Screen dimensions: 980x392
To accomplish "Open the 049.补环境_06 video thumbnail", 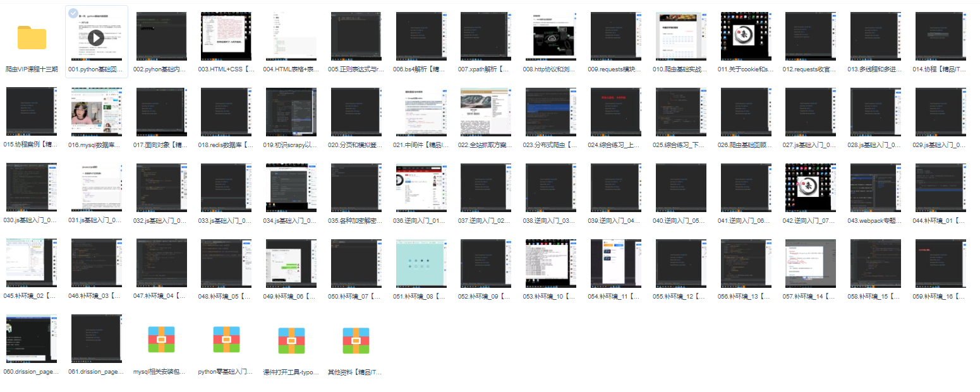I will 291,263.
